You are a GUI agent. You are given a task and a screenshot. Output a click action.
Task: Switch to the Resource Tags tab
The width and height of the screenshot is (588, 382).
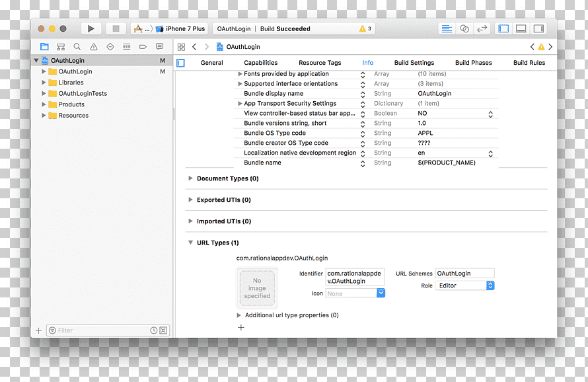(x=320, y=63)
